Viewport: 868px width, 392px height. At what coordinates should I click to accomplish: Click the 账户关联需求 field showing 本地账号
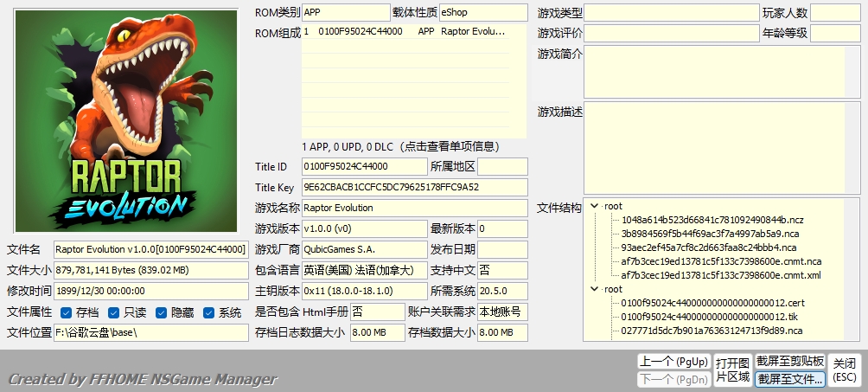502,312
